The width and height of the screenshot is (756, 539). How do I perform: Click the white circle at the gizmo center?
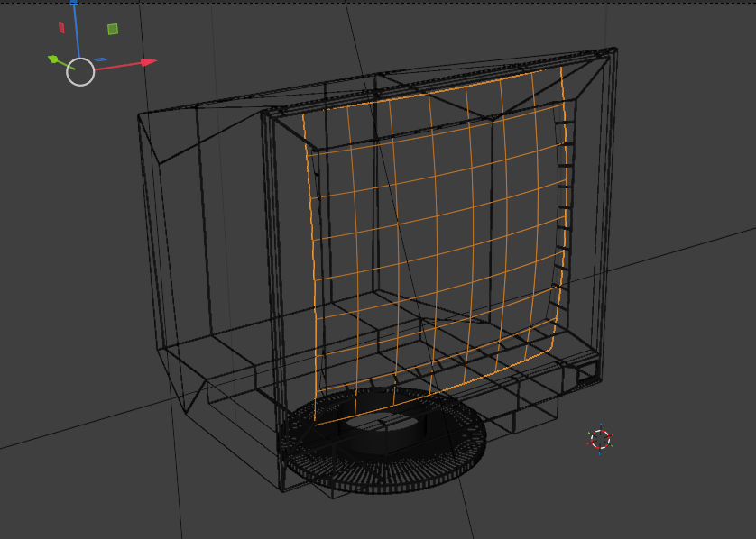click(x=80, y=72)
